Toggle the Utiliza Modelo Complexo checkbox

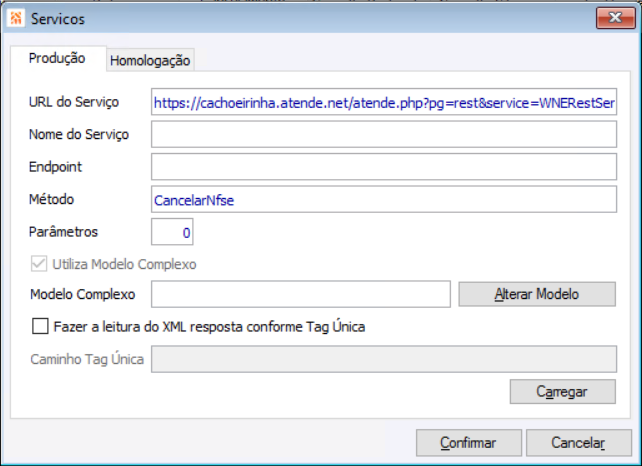click(x=40, y=265)
